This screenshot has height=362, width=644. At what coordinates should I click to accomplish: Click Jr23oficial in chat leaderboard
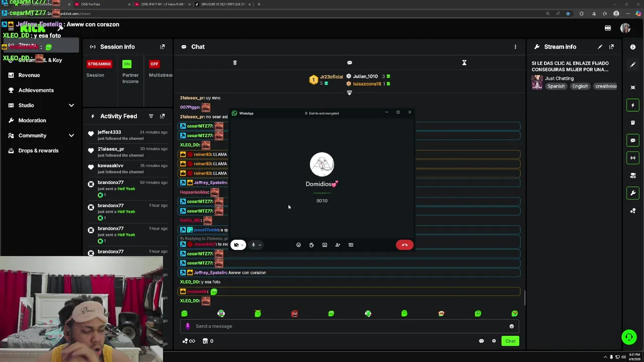coord(331,77)
